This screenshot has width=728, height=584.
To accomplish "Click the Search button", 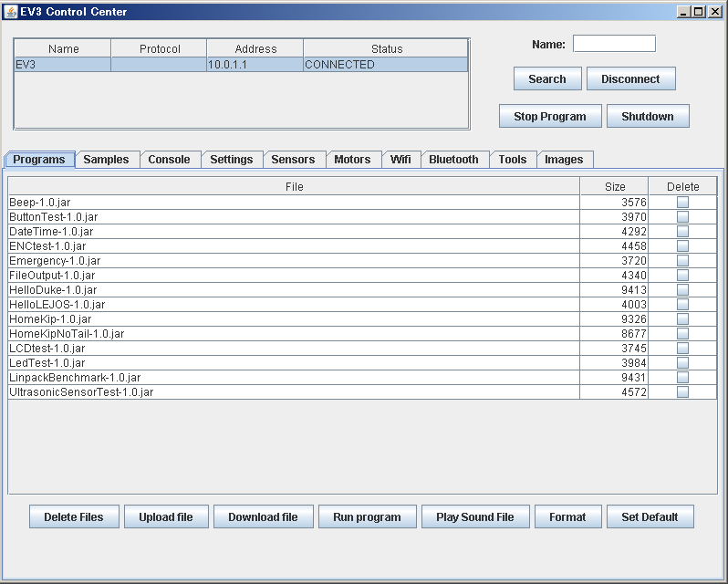I will pyautogui.click(x=547, y=78).
